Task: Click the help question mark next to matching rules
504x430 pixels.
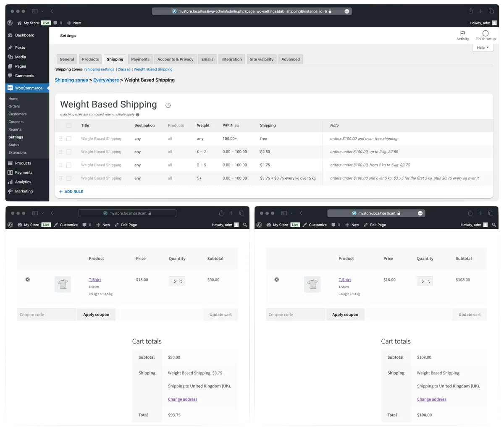Action: tap(138, 115)
